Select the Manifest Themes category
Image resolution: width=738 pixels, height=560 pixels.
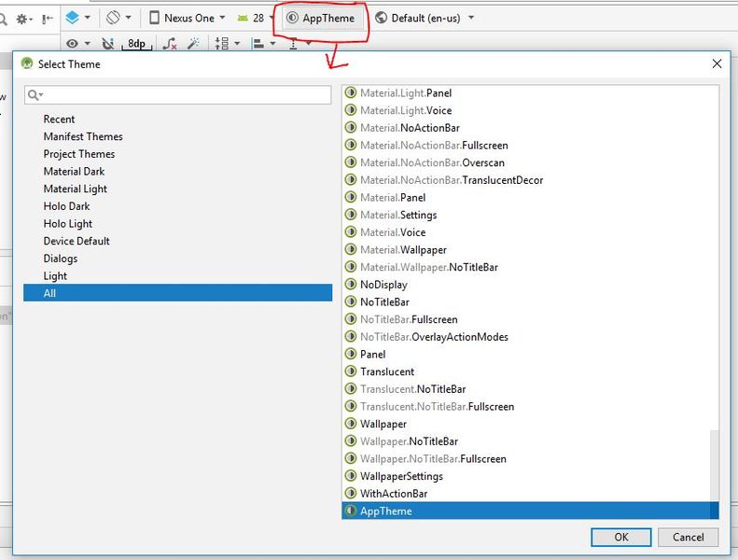click(83, 136)
